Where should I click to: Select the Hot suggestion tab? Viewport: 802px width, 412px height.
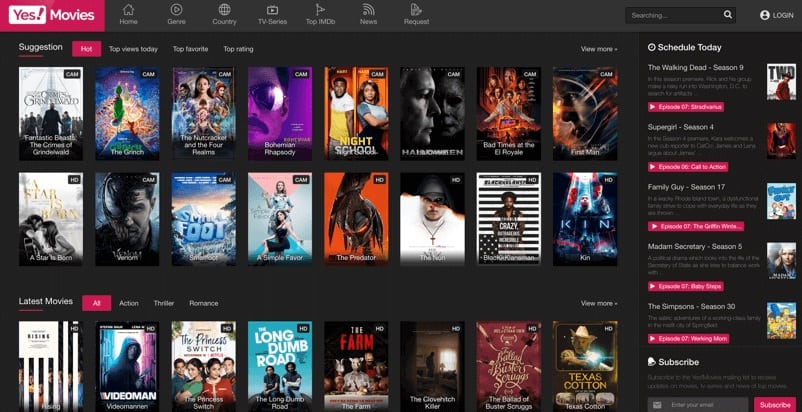pyautogui.click(x=86, y=49)
